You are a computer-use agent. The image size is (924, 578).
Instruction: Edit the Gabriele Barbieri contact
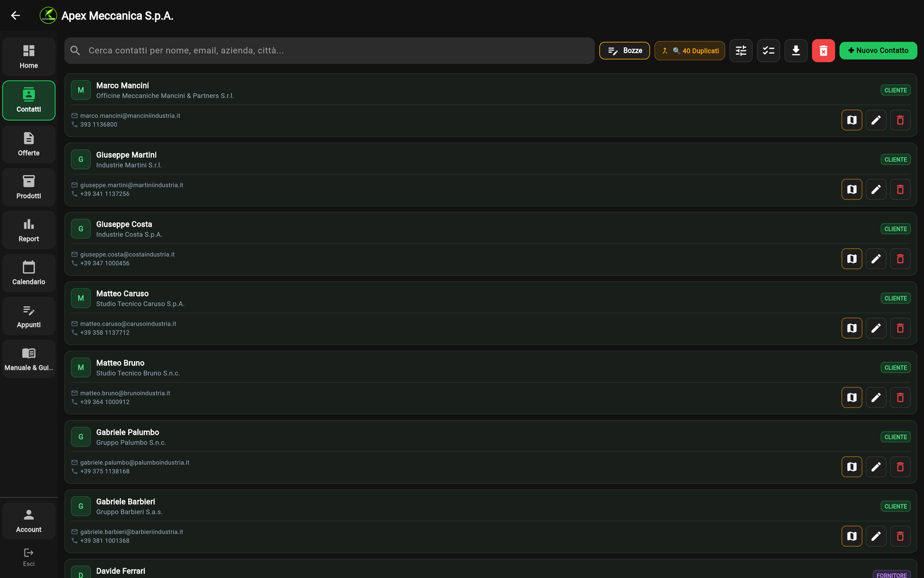(x=876, y=536)
